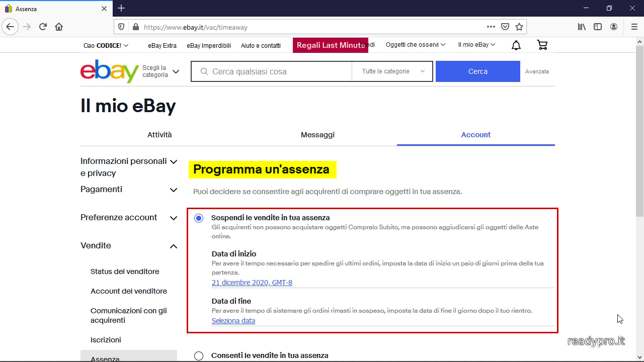Image resolution: width=644 pixels, height=362 pixels.
Task: Open Iscrizioni sidebar item
Action: [106, 340]
